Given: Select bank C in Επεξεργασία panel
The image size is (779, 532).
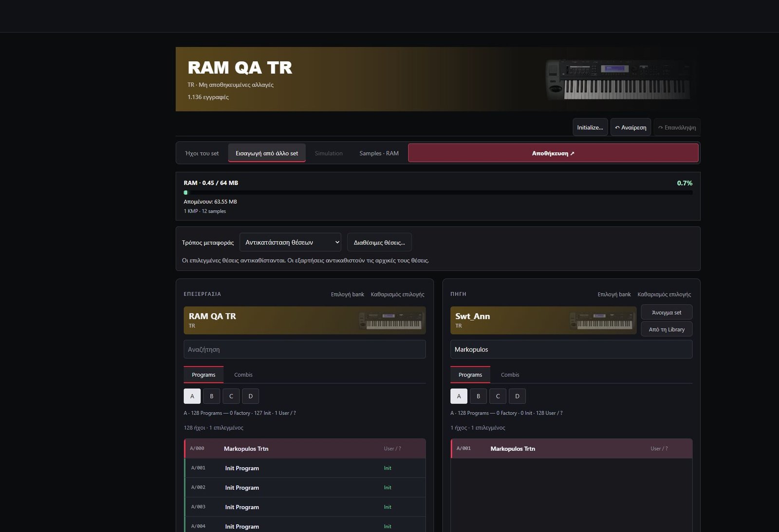Looking at the screenshot, I should click(x=231, y=396).
